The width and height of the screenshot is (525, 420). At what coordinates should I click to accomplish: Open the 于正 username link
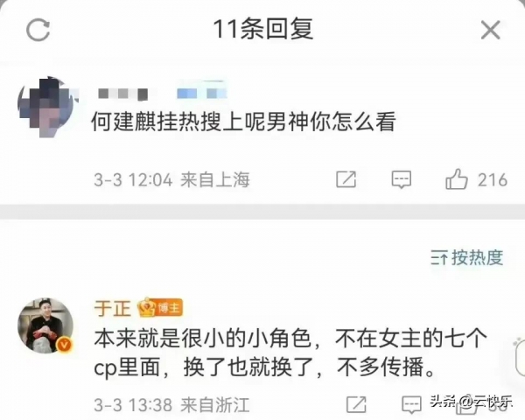[x=113, y=308]
